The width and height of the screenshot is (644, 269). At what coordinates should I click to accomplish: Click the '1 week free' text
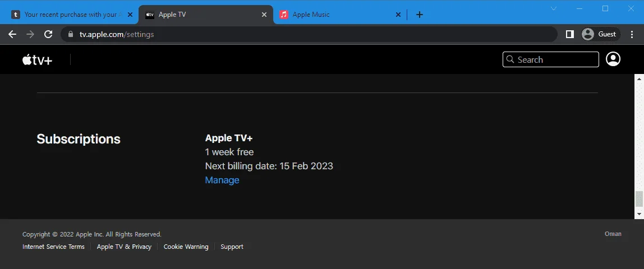click(229, 152)
